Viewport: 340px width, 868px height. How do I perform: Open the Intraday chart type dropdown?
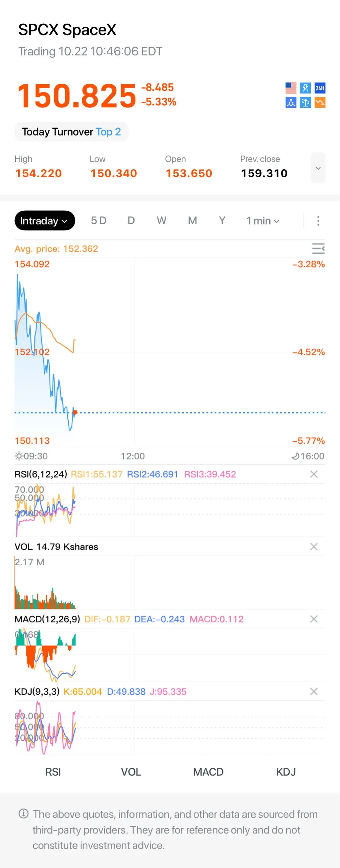pos(45,221)
